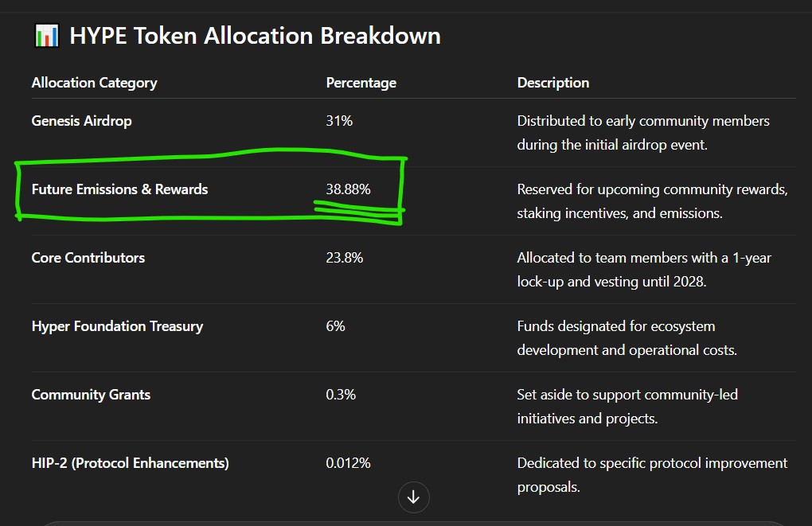Select the HIP-2 (Protocol Enhancements) label
Viewport: 812px width, 526px height.
coord(130,463)
